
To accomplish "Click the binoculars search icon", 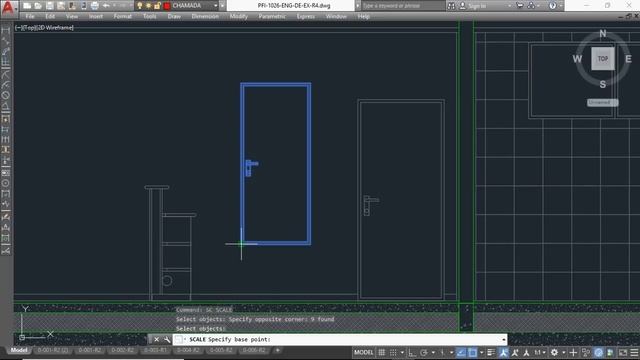I will tap(451, 6).
